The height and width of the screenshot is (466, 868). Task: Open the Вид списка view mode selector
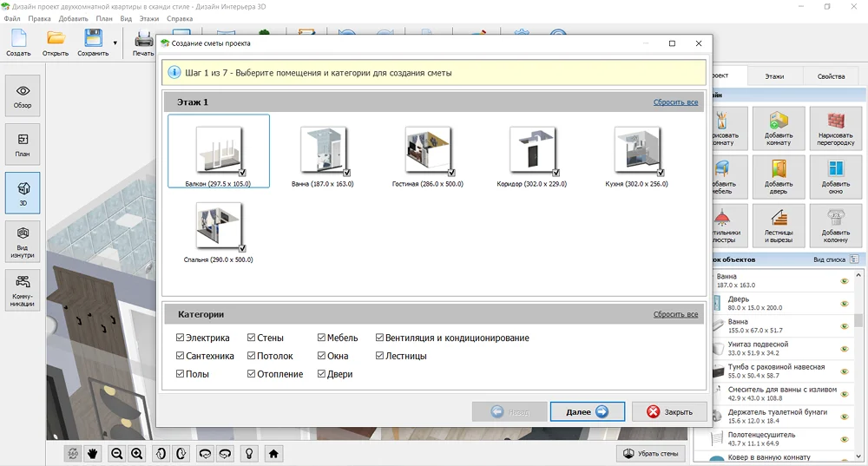(854, 259)
